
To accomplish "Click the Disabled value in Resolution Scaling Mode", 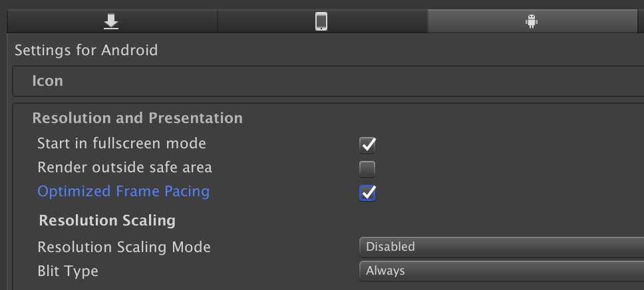I will (x=391, y=247).
